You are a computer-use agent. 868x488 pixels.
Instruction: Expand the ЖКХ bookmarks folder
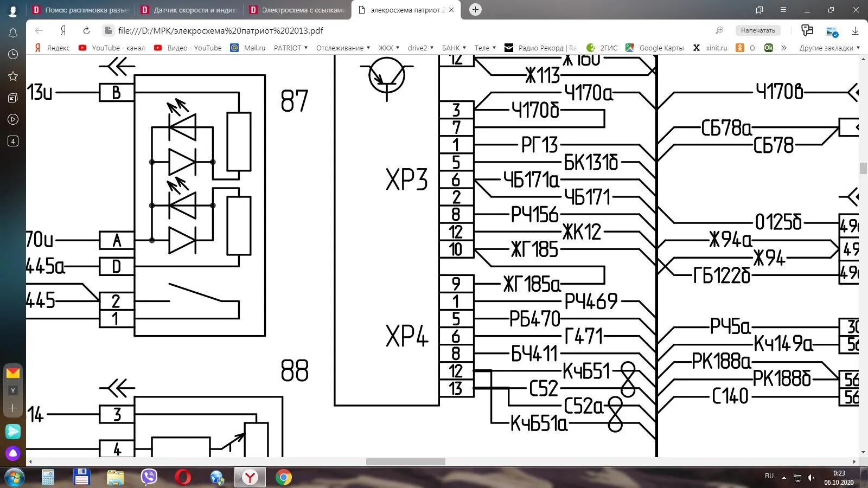click(x=388, y=48)
